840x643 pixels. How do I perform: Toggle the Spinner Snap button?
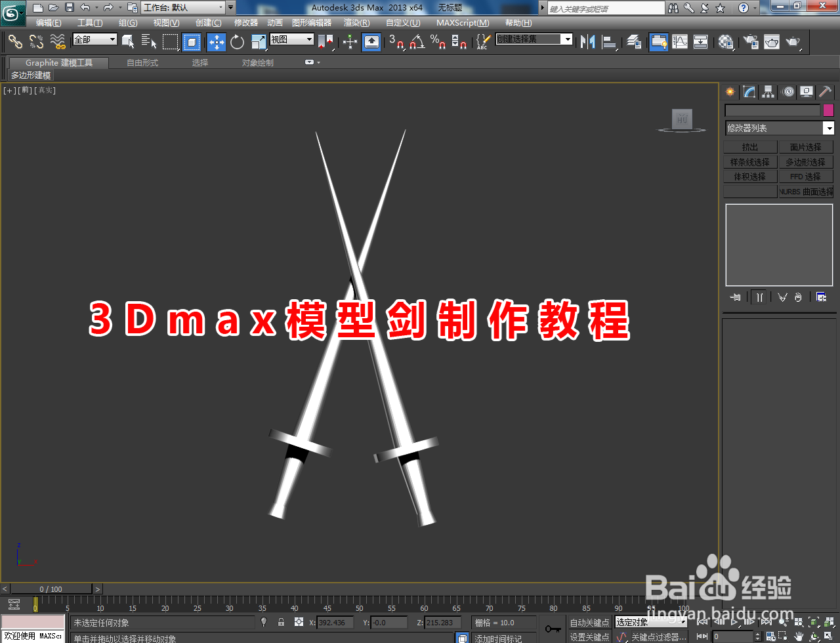pos(459,42)
